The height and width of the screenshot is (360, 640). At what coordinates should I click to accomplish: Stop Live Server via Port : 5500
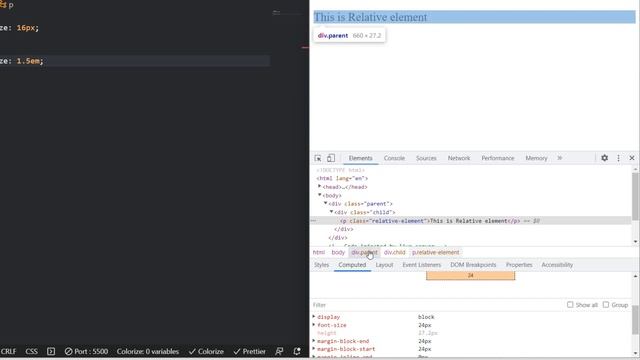(x=86, y=351)
